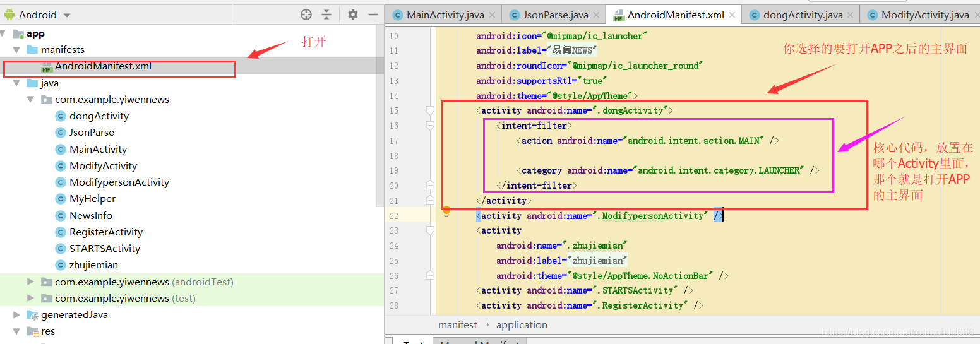Click the AndroidManifest.xml file icon in tree
This screenshot has height=344, width=980.
(47, 67)
